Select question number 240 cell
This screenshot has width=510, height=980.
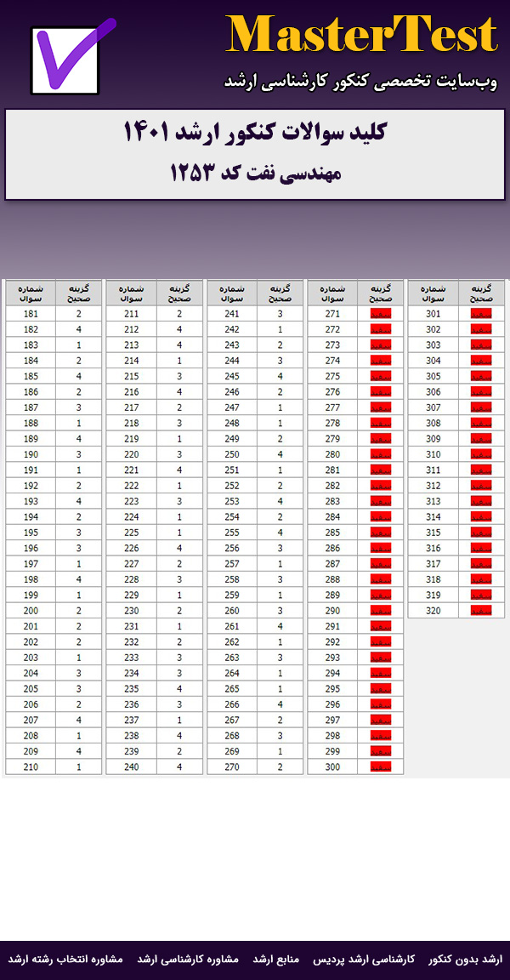pyautogui.click(x=131, y=767)
